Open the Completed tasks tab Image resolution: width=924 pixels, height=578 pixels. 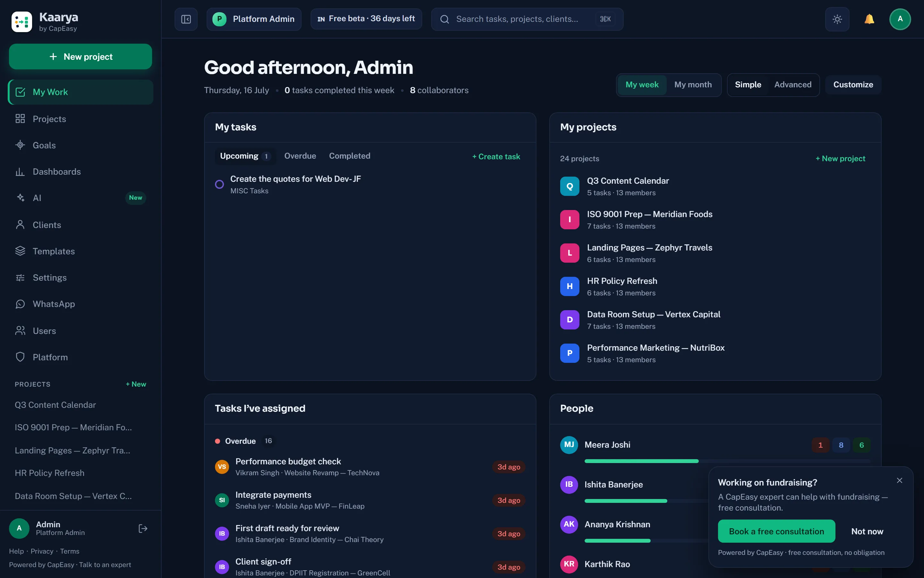coord(349,156)
